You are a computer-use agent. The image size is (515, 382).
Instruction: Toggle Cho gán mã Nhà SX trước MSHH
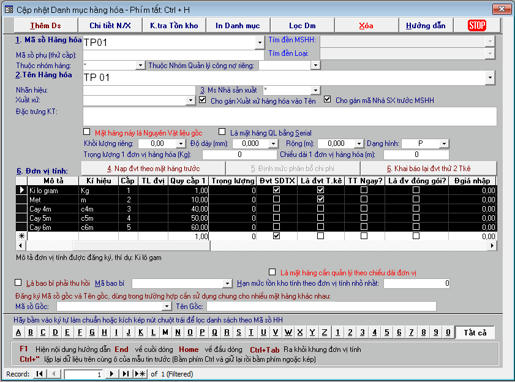coord(328,99)
